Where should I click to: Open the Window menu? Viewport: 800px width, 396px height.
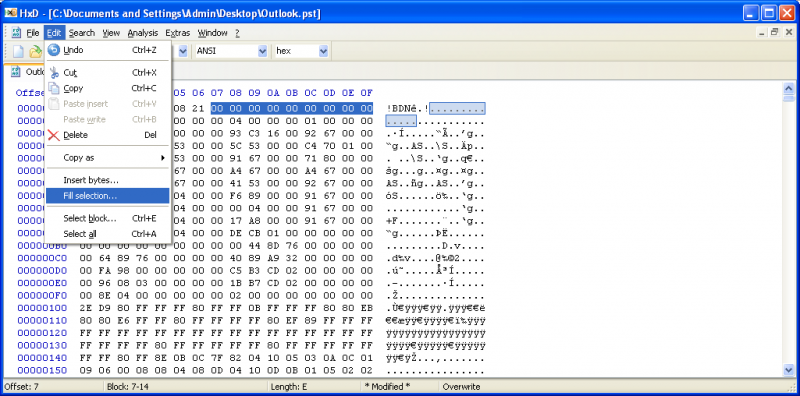tap(212, 33)
